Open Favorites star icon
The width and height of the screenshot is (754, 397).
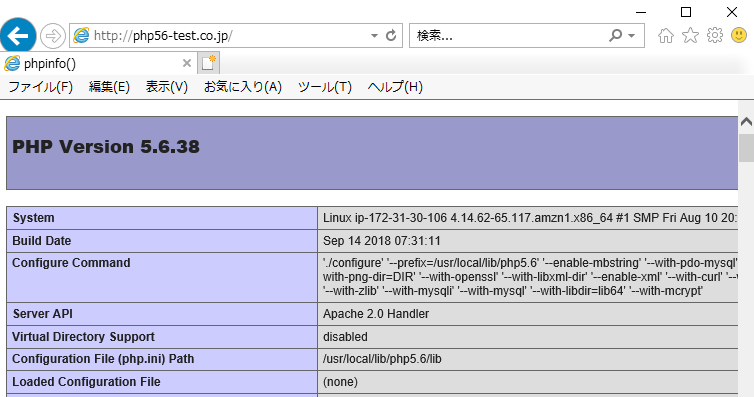(x=691, y=35)
